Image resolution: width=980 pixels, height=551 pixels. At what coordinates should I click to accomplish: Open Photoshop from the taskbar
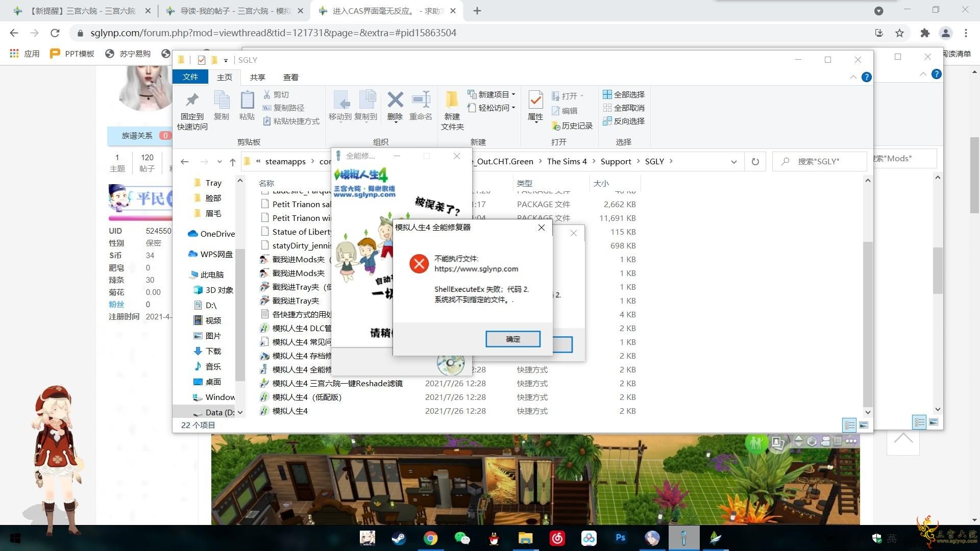620,538
